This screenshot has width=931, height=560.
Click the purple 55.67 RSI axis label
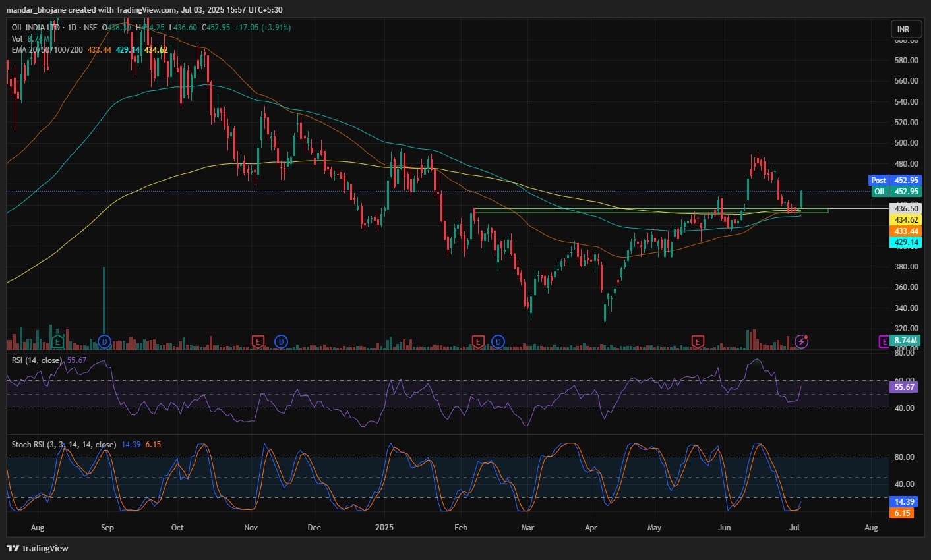[x=905, y=387]
